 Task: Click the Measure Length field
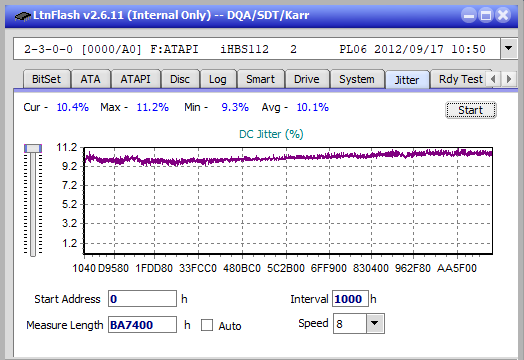pyautogui.click(x=142, y=325)
